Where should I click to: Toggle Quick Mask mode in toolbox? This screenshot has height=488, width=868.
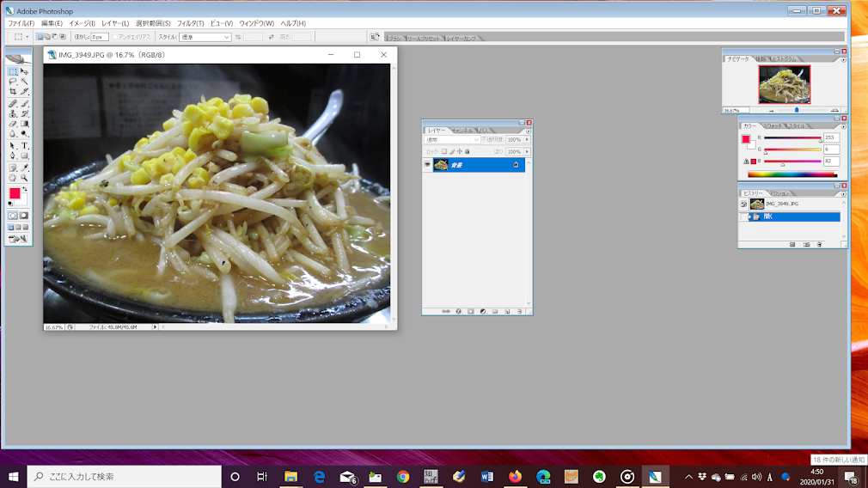24,216
